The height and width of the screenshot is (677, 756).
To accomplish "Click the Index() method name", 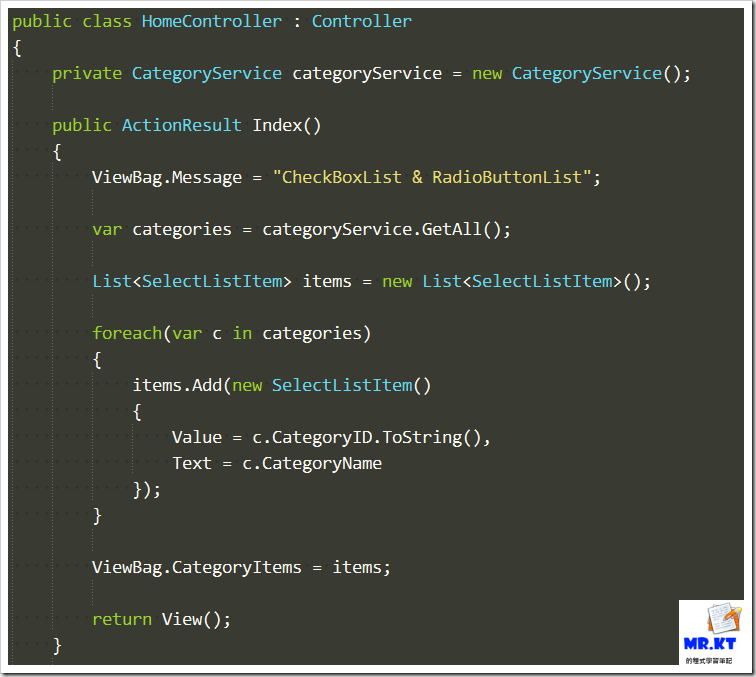I will (x=286, y=125).
